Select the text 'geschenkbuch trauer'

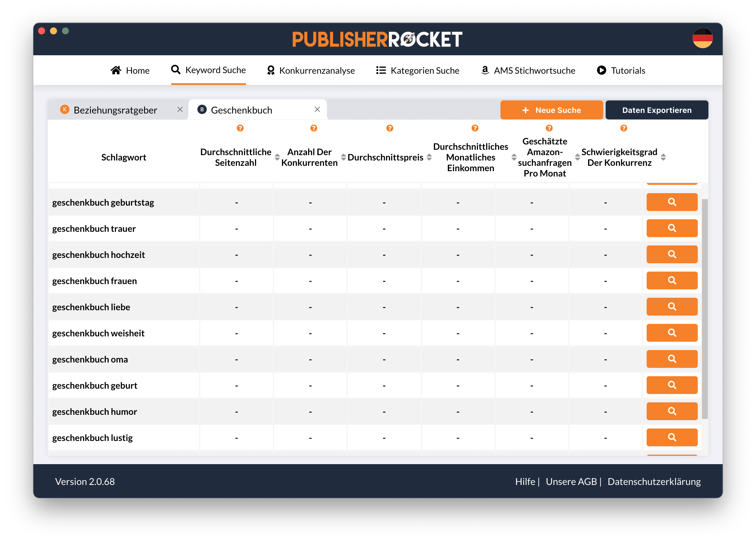tap(94, 229)
